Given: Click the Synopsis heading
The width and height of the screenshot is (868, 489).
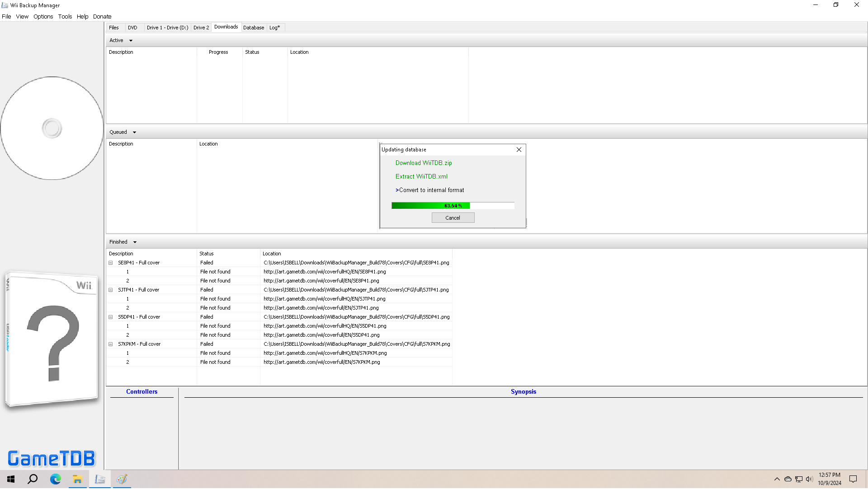Looking at the screenshot, I should [x=524, y=392].
